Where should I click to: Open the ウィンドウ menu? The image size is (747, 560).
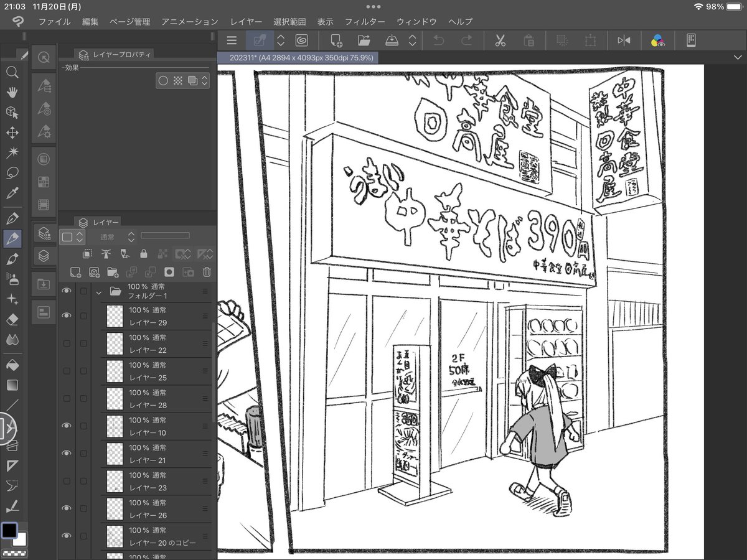416,21
